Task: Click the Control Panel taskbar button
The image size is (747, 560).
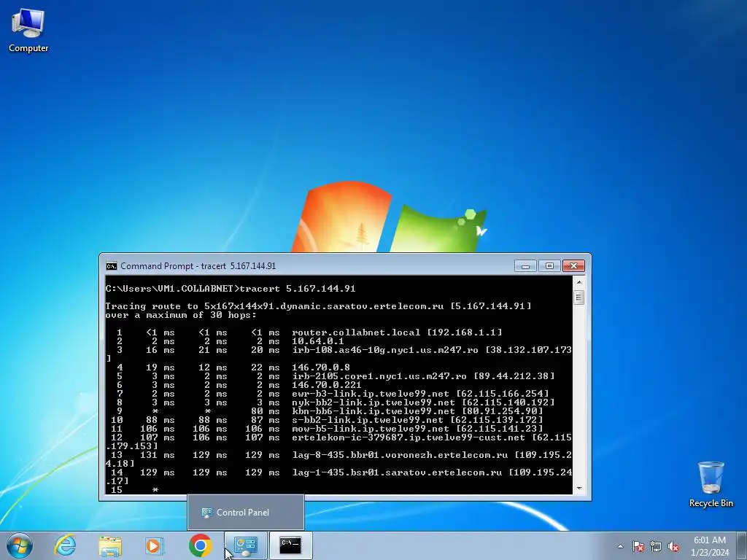Action: 245,545
